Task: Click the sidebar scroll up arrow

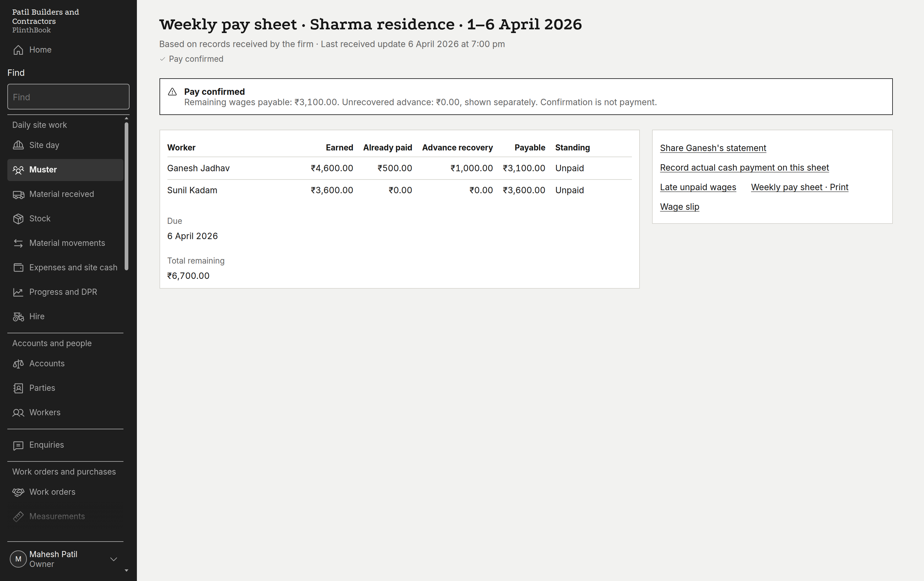Action: point(126,118)
